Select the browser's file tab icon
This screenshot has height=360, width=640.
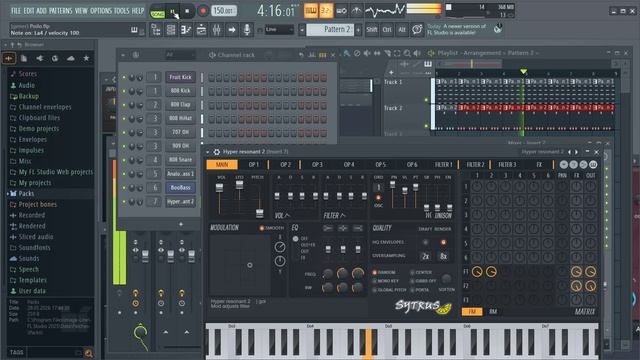(x=24, y=58)
